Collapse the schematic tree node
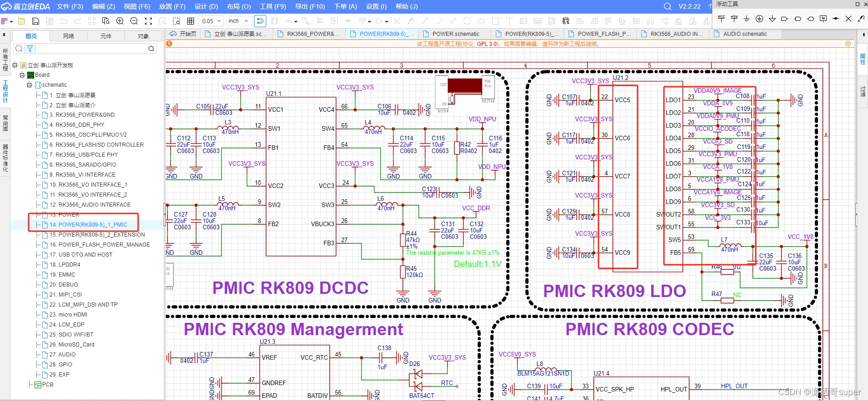868x401 pixels. 29,85
